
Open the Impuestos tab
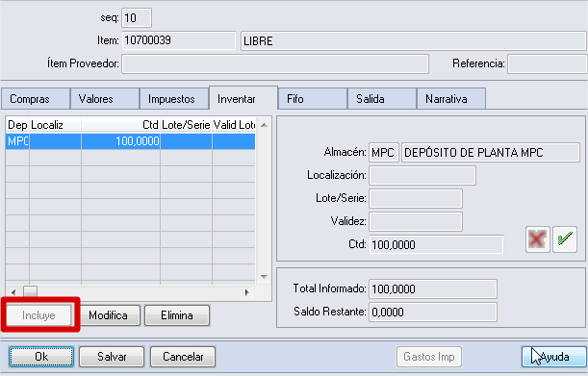[174, 99]
